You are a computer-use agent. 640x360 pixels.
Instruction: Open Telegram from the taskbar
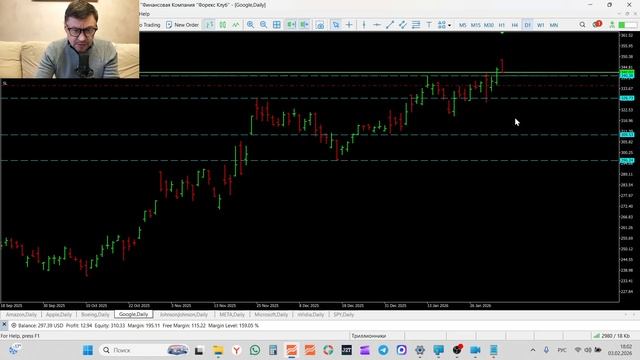383,350
